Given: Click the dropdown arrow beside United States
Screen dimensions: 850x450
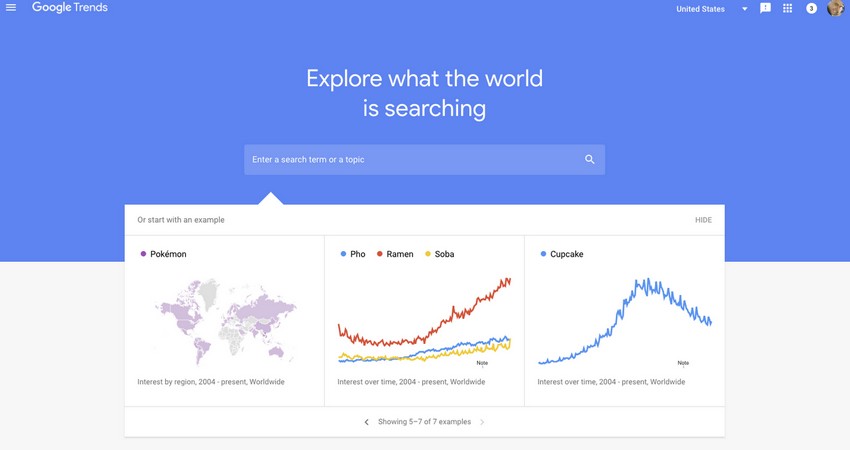Looking at the screenshot, I should [745, 9].
